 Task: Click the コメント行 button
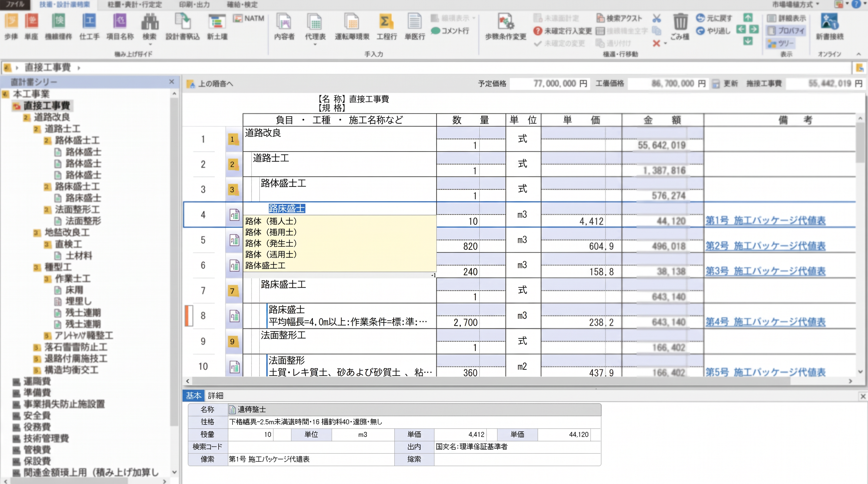click(450, 31)
